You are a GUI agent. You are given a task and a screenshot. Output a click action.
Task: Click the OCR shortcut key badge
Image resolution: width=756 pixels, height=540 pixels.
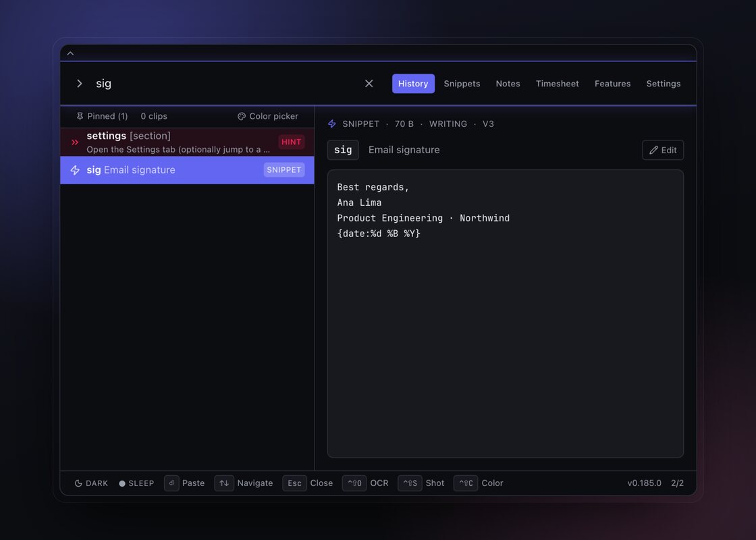pos(354,483)
